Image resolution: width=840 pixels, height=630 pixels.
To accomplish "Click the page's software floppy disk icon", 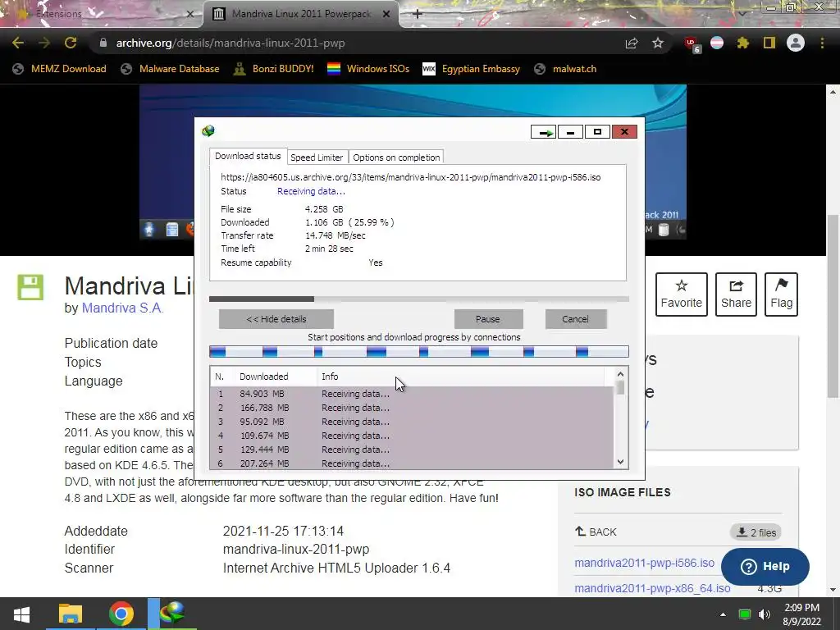I will 30,287.
